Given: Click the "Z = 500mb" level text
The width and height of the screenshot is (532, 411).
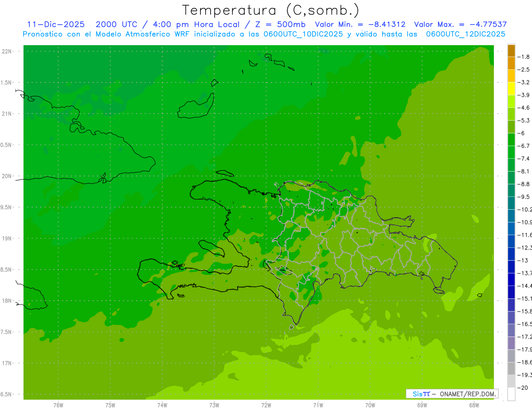Looking at the screenshot, I should click(x=280, y=24).
